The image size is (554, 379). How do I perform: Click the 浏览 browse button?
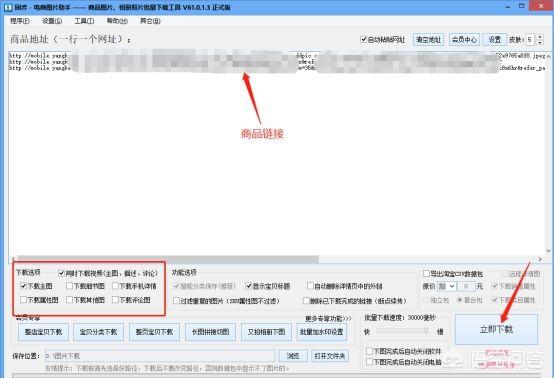click(x=293, y=356)
